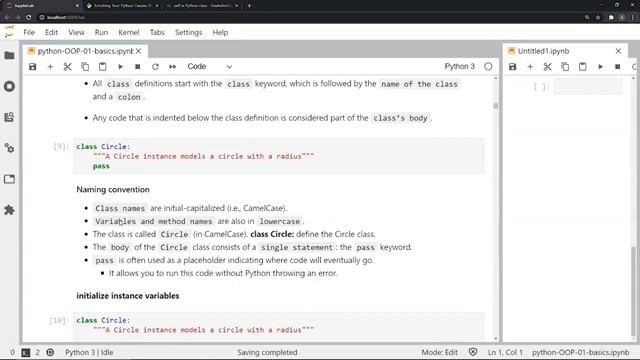Insert a cell below in left notebook

pyautogui.click(x=50, y=67)
